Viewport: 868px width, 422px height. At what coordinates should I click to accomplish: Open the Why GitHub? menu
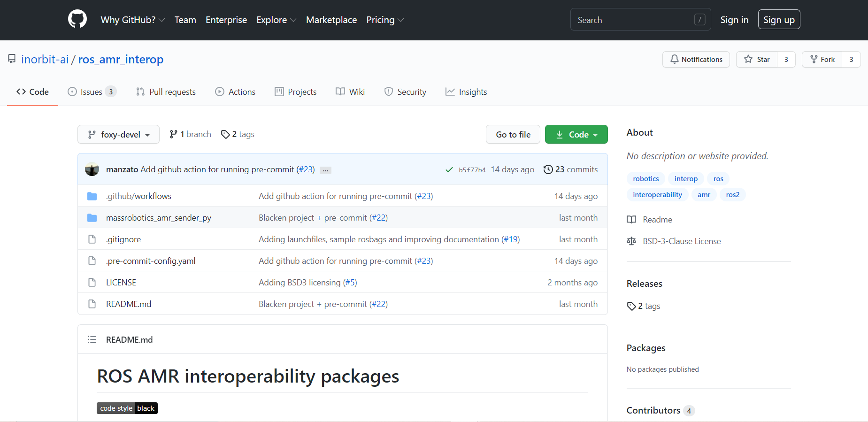tap(132, 20)
